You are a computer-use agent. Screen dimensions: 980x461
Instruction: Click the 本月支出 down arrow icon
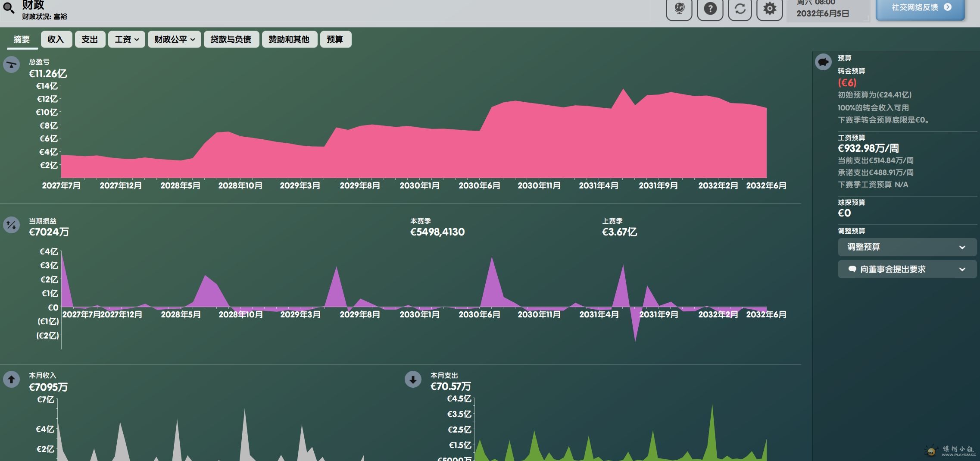click(x=413, y=379)
